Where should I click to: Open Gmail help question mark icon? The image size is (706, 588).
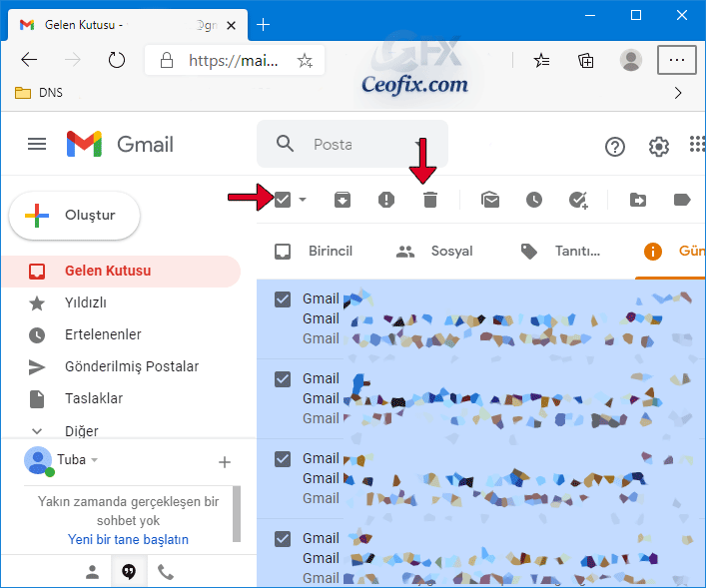(614, 147)
